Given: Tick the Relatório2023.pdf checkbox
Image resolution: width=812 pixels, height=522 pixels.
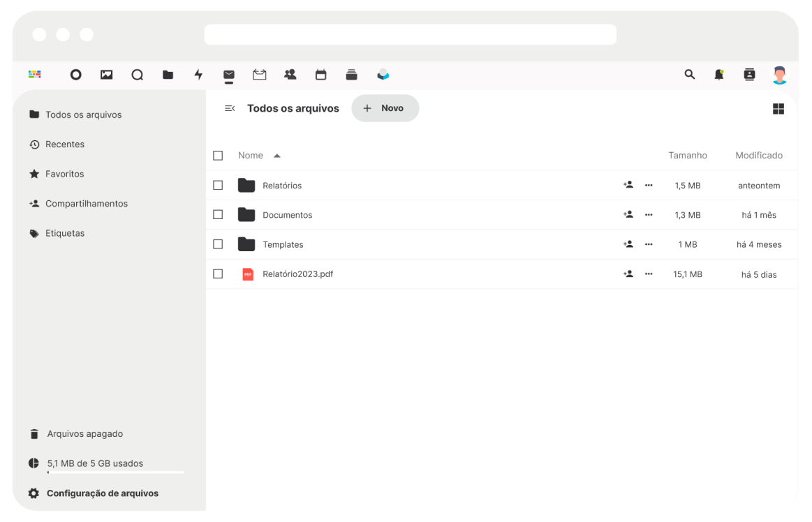Looking at the screenshot, I should tap(218, 274).
